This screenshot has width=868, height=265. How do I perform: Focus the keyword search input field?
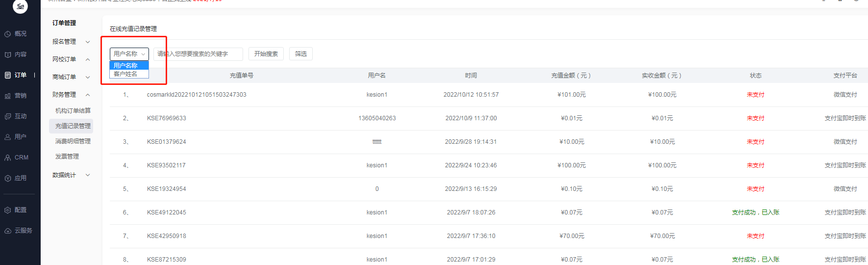point(198,54)
